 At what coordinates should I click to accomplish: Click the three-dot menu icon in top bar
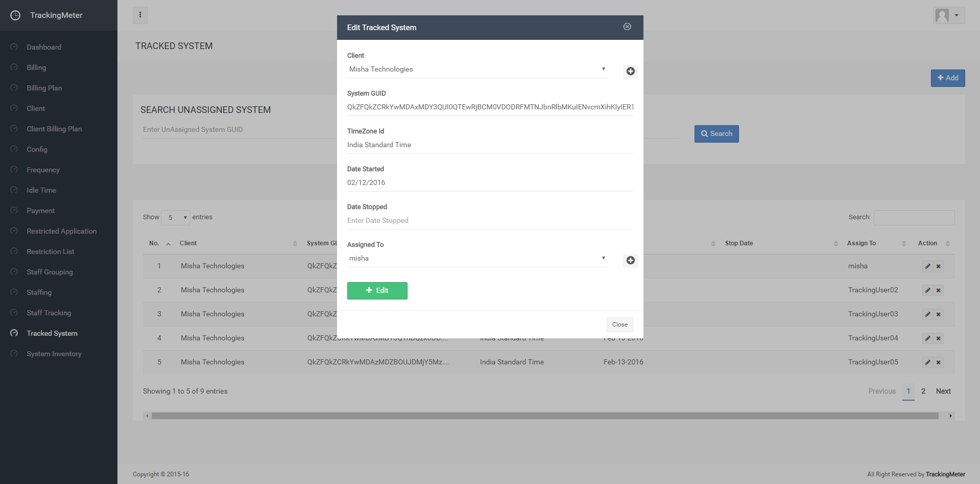pyautogui.click(x=140, y=15)
